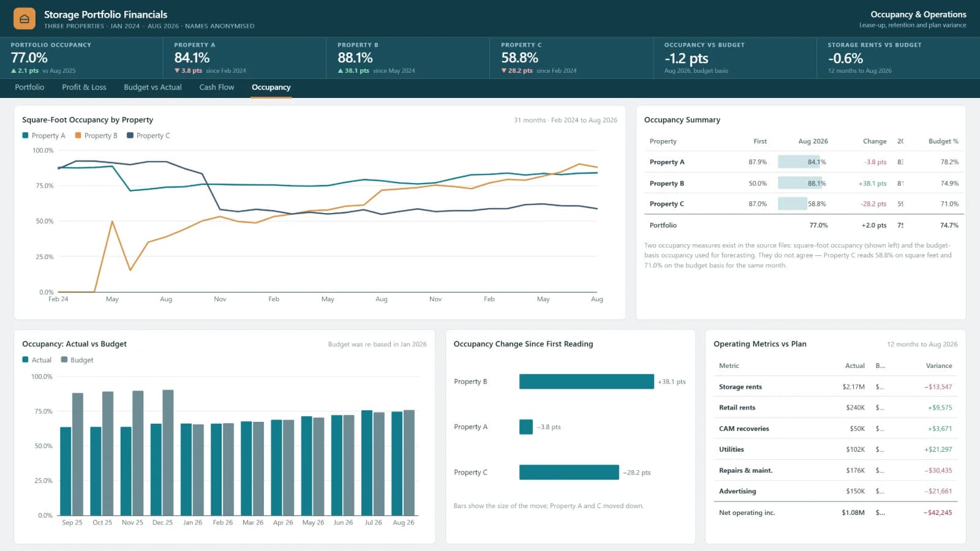Screen dimensions: 980x551
Task: Sort summary table by Budget % header
Action: (x=943, y=141)
